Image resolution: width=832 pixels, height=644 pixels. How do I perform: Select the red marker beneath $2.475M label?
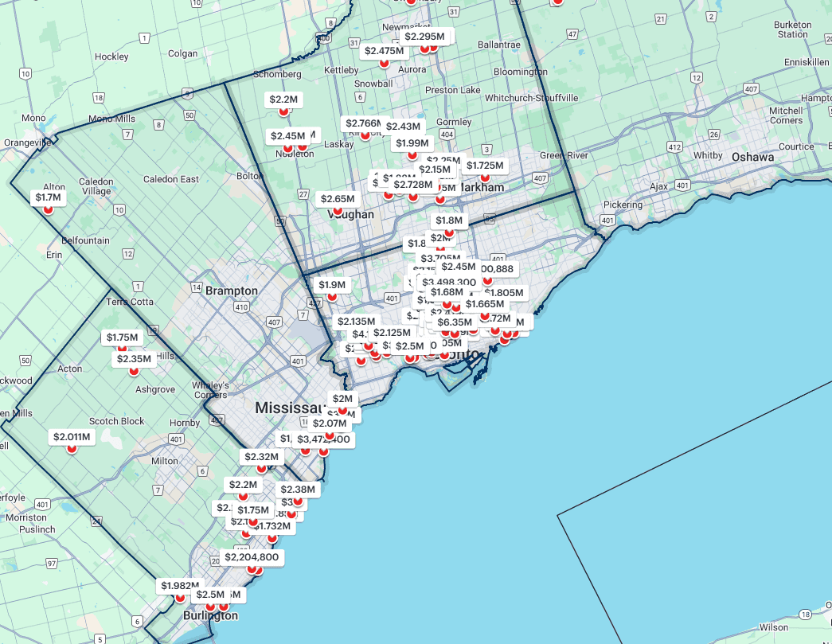point(385,63)
